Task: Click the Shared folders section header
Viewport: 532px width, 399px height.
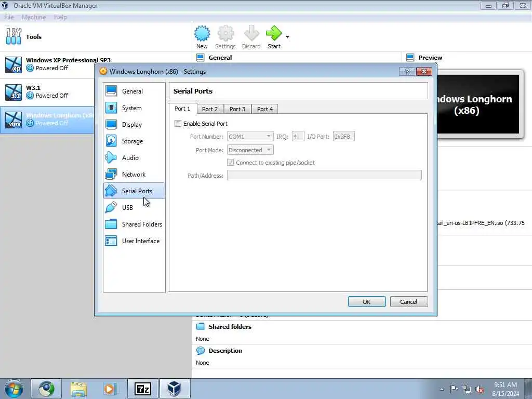Action: pyautogui.click(x=230, y=327)
